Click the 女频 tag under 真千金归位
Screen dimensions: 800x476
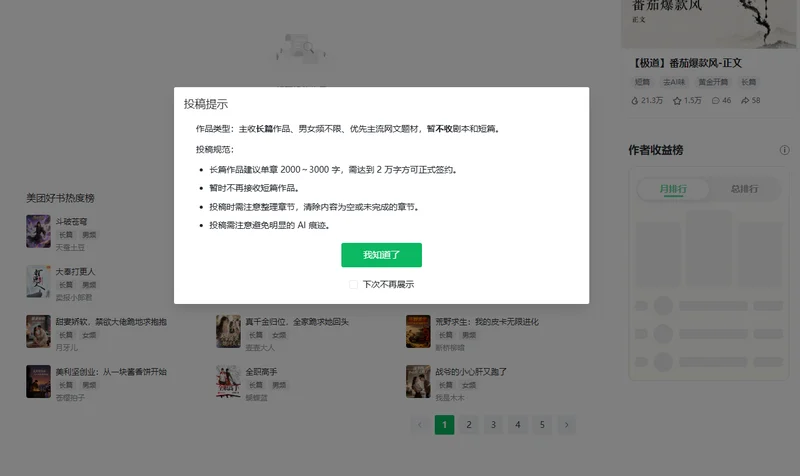click(279, 335)
